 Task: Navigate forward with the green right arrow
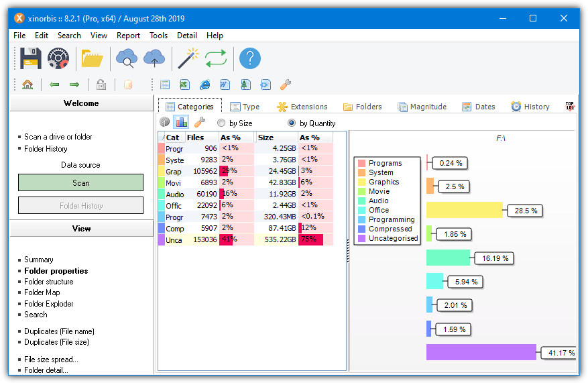click(x=74, y=85)
